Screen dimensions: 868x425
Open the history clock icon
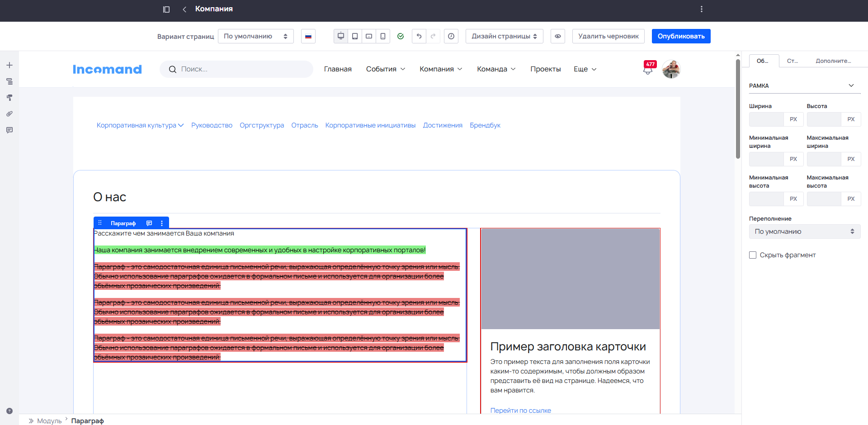pos(451,36)
